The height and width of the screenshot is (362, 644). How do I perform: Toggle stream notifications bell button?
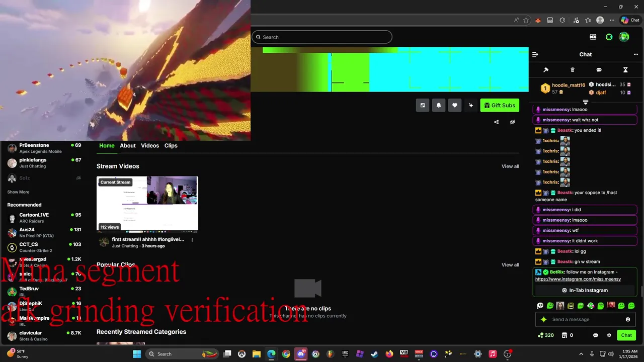(x=439, y=105)
